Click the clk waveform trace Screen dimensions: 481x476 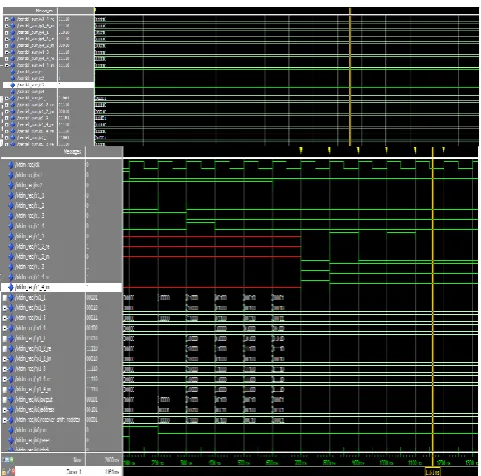pos(300,165)
